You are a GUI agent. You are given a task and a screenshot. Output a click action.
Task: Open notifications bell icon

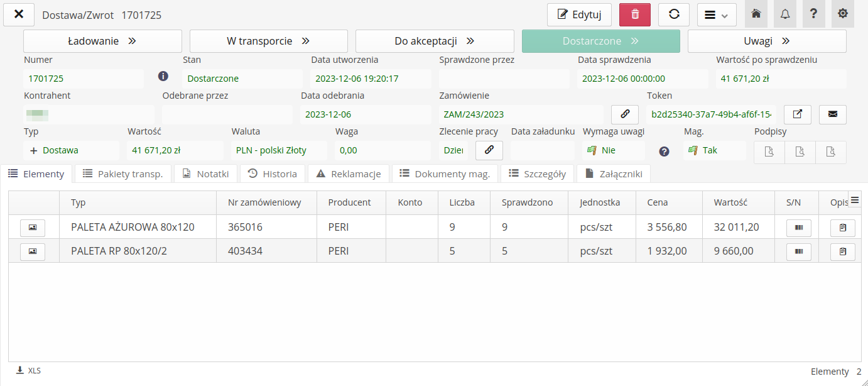tap(784, 14)
